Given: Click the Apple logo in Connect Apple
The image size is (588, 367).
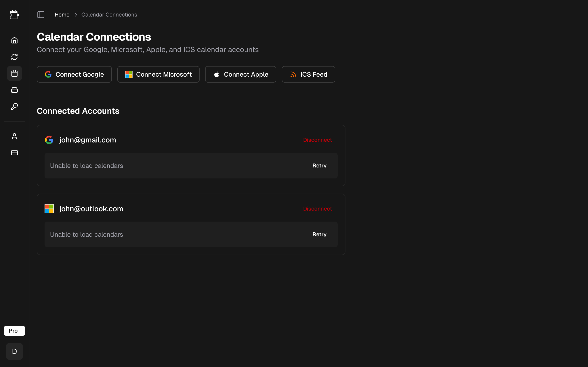Looking at the screenshot, I should pyautogui.click(x=217, y=74).
